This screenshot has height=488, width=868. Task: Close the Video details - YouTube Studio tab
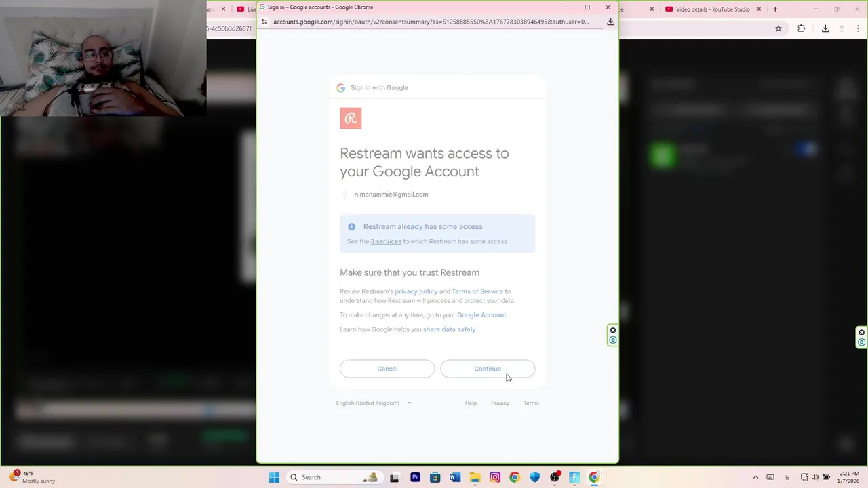point(759,9)
